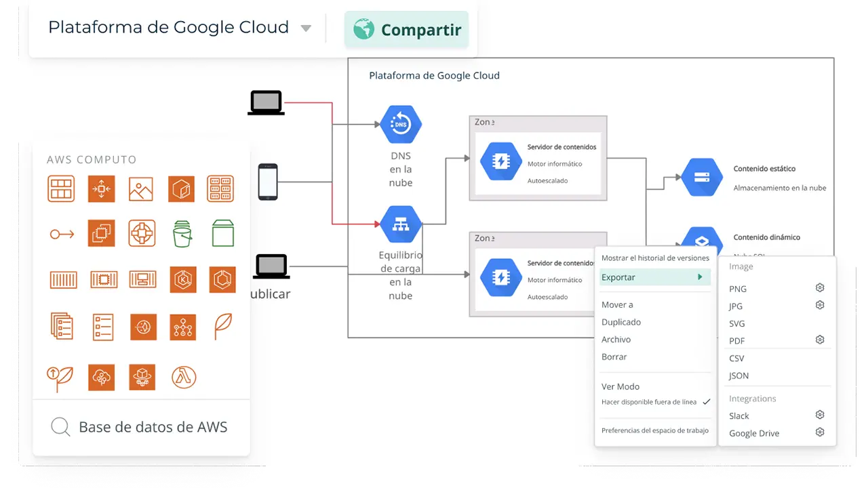Pick the AWS Lambda circle icon

point(183,378)
